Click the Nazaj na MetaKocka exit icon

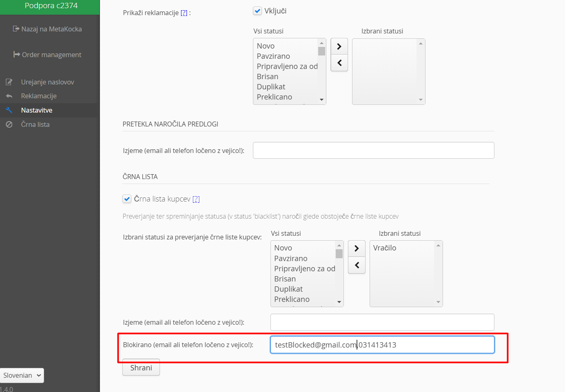(16, 29)
